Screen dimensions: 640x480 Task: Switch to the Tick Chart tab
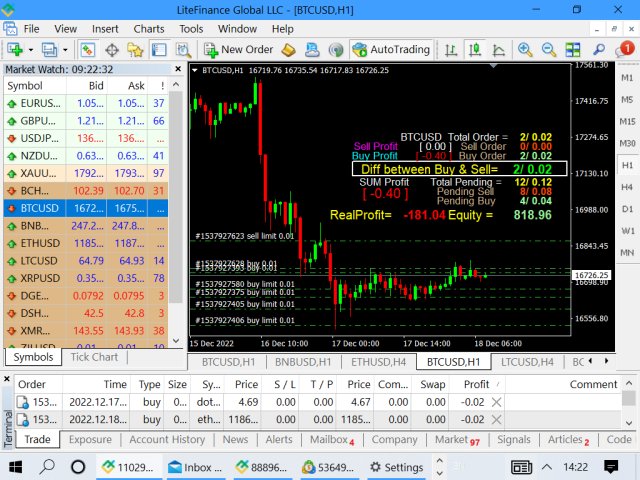[x=94, y=357]
